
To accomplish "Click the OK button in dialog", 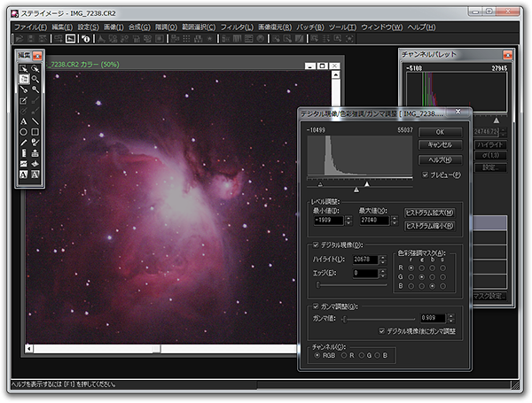I will click(x=440, y=131).
